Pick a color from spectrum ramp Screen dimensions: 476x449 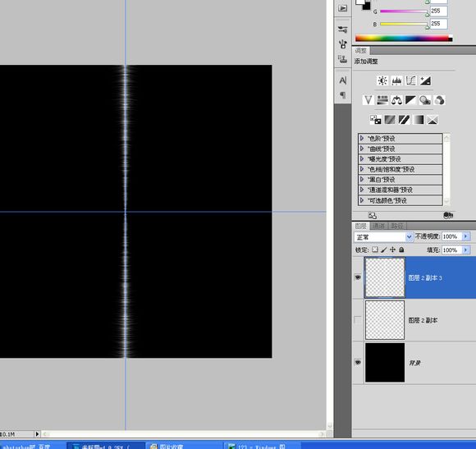[404, 39]
